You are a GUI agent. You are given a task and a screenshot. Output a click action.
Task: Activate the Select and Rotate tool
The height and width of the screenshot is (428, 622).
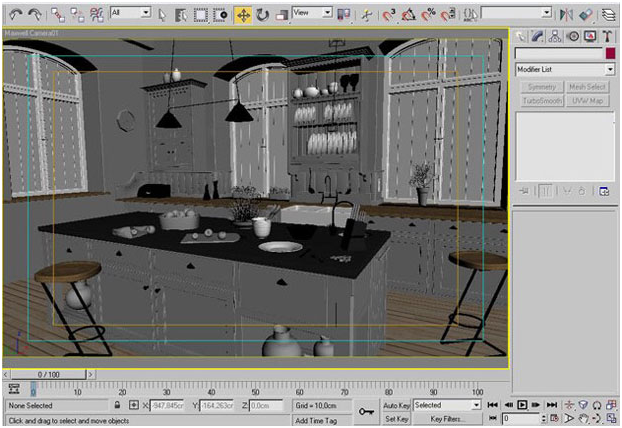tap(262, 15)
